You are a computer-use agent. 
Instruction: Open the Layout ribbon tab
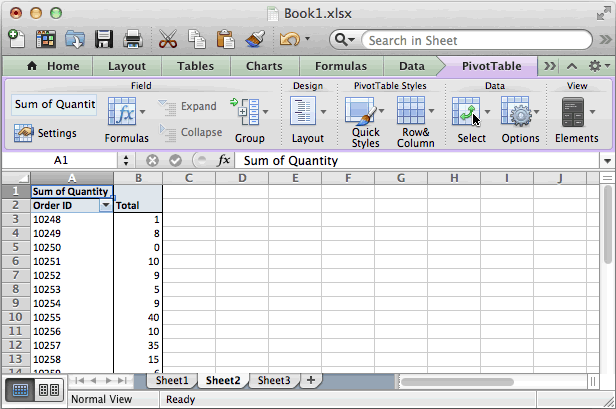click(126, 66)
